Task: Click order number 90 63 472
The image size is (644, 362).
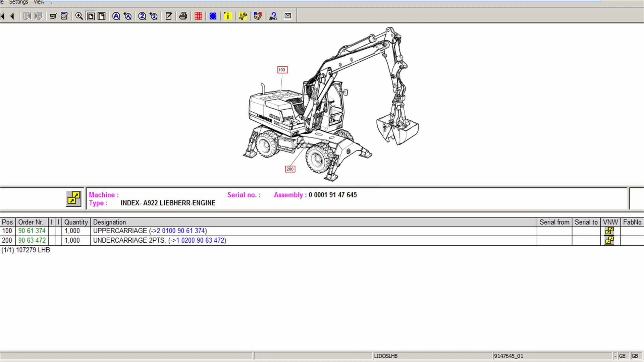Action: coord(32,241)
